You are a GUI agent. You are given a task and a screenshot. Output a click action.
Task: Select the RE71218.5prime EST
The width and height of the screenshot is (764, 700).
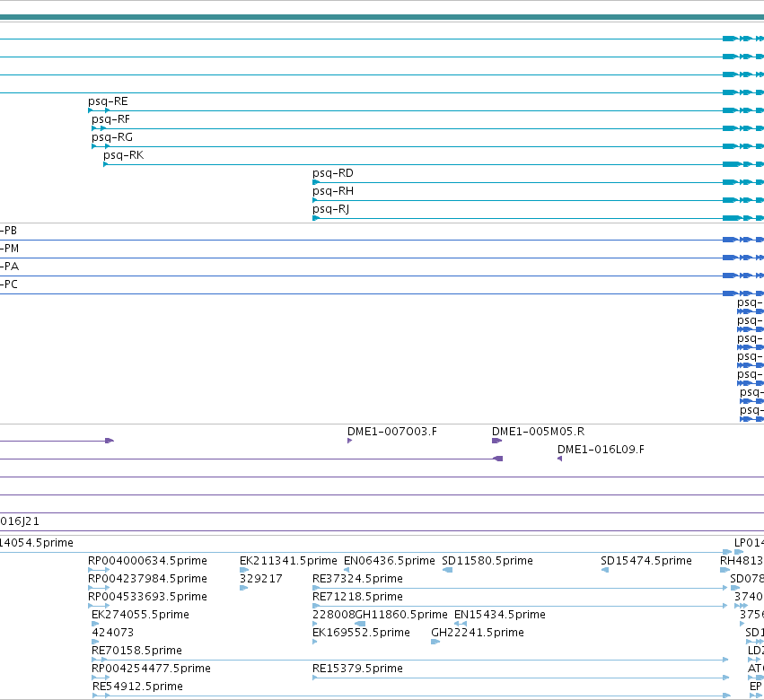coord(357,597)
